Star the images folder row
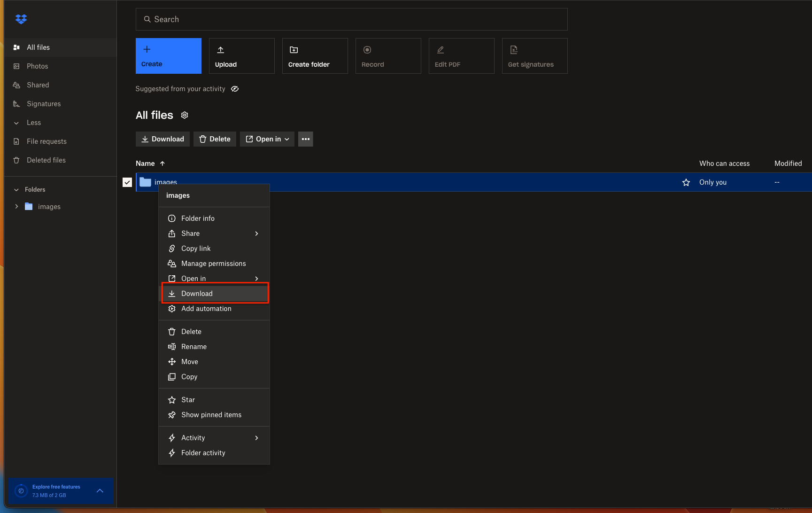Image resolution: width=812 pixels, height=513 pixels. click(686, 182)
